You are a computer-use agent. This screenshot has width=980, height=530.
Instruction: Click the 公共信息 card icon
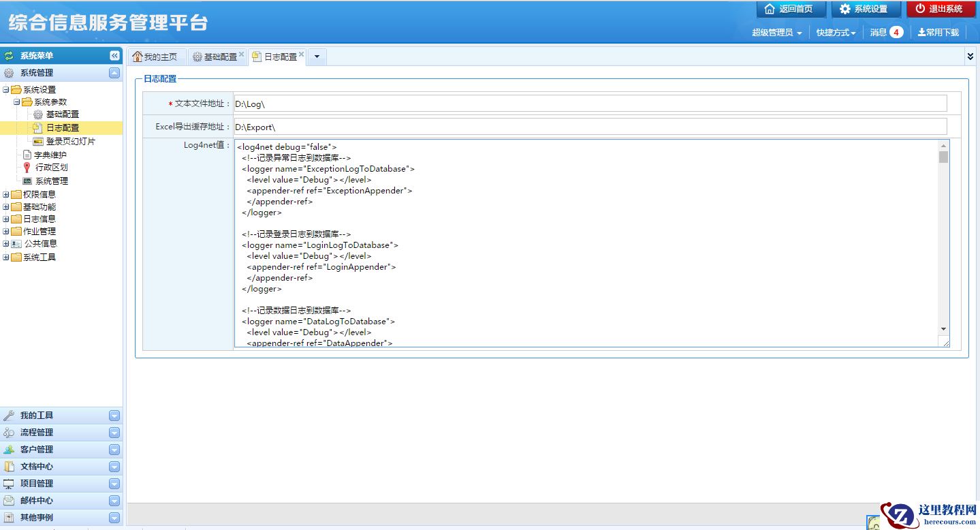[x=16, y=243]
